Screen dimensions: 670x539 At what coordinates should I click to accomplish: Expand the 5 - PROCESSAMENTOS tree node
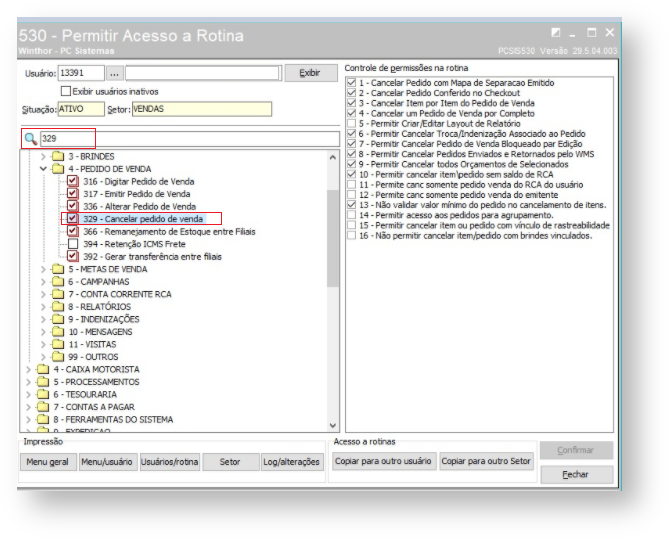[x=29, y=382]
